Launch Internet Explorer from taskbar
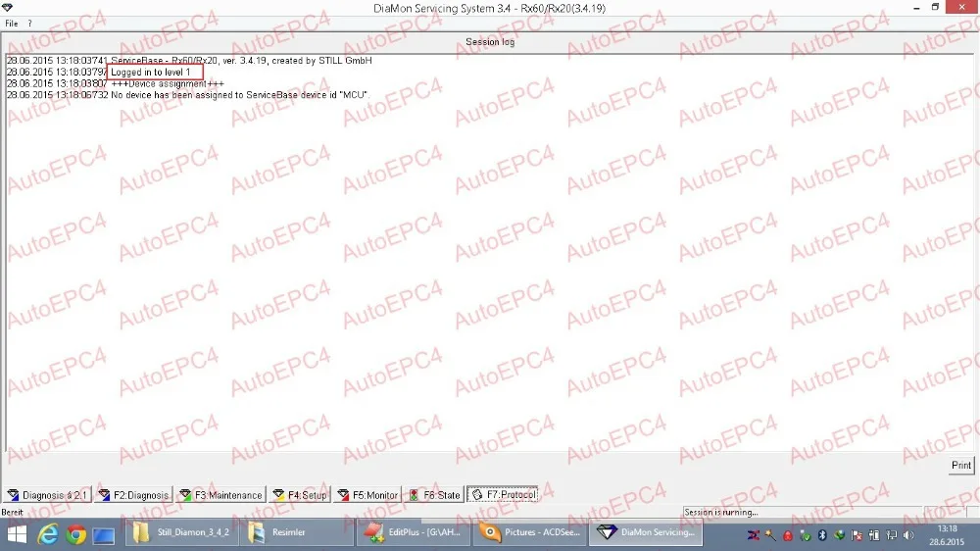 47,534
